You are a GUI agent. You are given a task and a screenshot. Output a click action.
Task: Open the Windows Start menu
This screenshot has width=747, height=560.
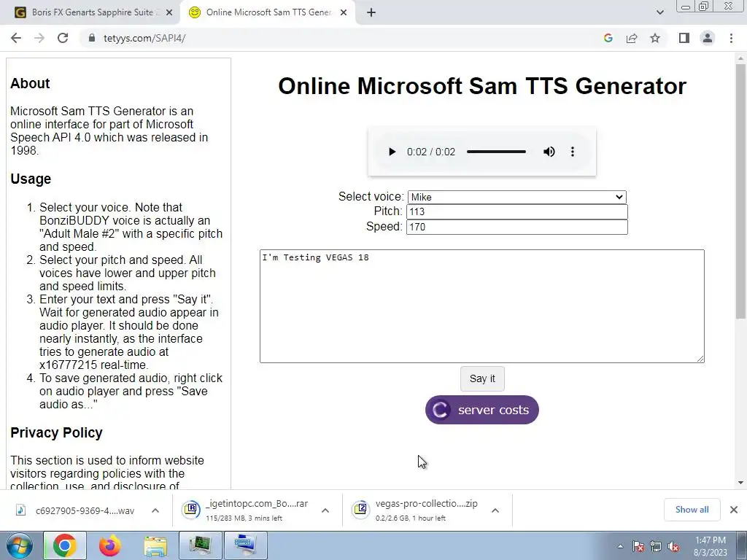[19, 545]
